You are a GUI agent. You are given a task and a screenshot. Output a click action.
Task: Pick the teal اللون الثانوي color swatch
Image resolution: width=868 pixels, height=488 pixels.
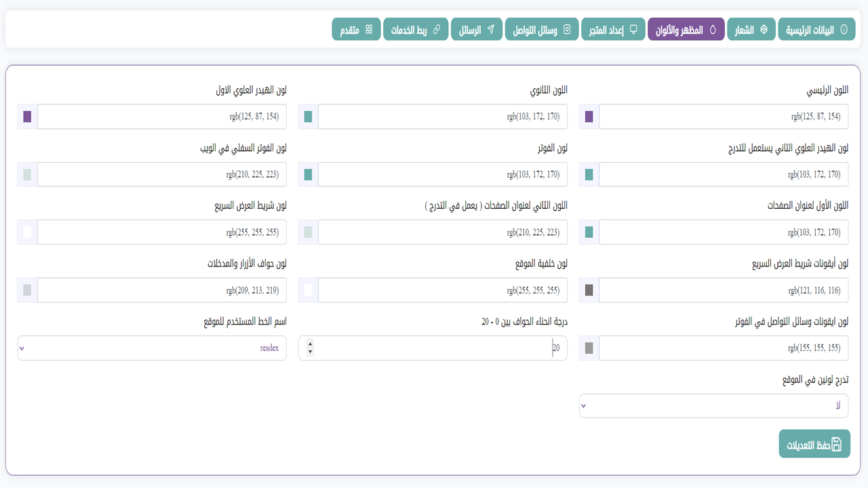point(308,117)
